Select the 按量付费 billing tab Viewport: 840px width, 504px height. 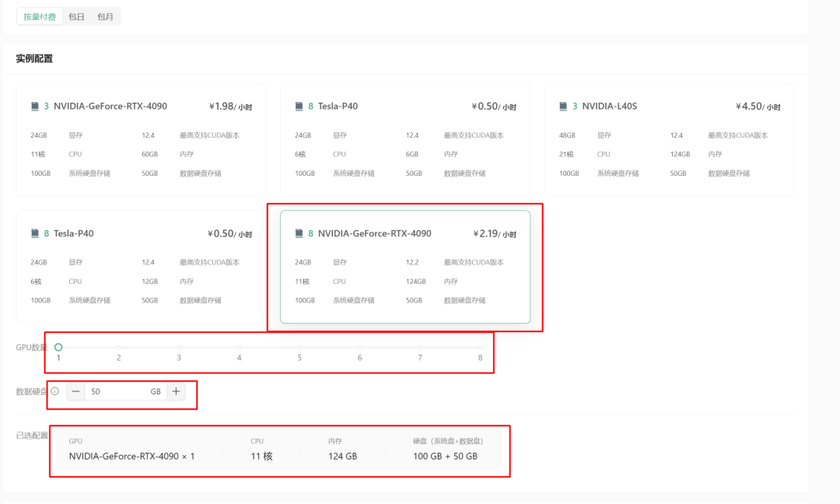coord(40,16)
